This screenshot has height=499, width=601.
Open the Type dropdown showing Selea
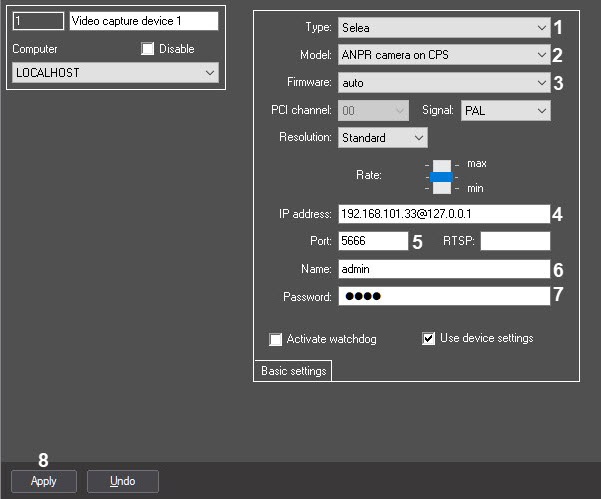coord(443,28)
